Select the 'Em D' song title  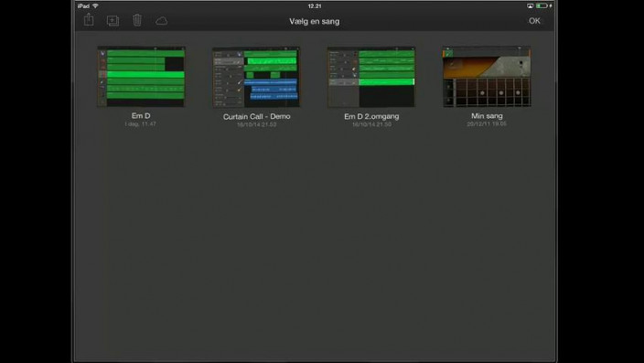tap(141, 116)
